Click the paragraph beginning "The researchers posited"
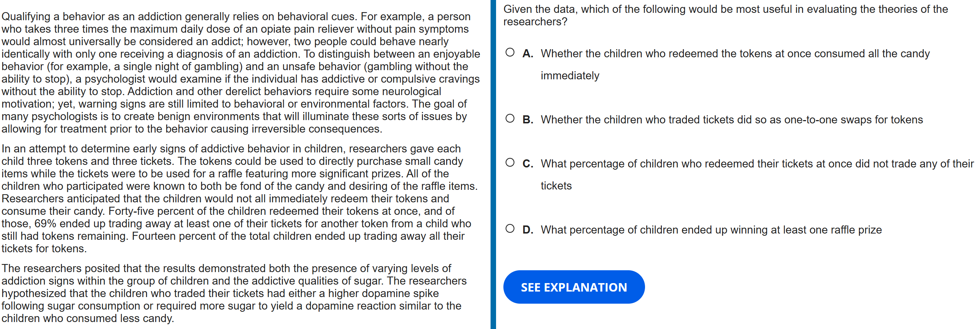Screen dimensions: 980x329 (234, 293)
